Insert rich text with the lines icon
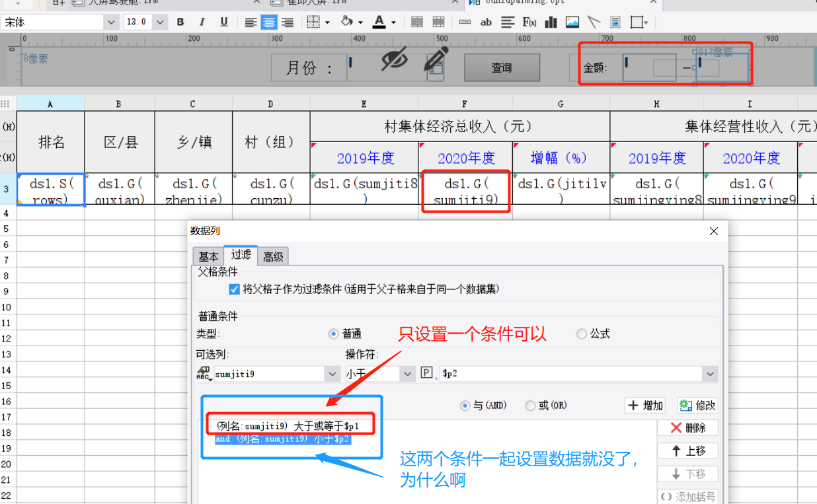Image resolution: width=817 pixels, height=504 pixels. [507, 22]
